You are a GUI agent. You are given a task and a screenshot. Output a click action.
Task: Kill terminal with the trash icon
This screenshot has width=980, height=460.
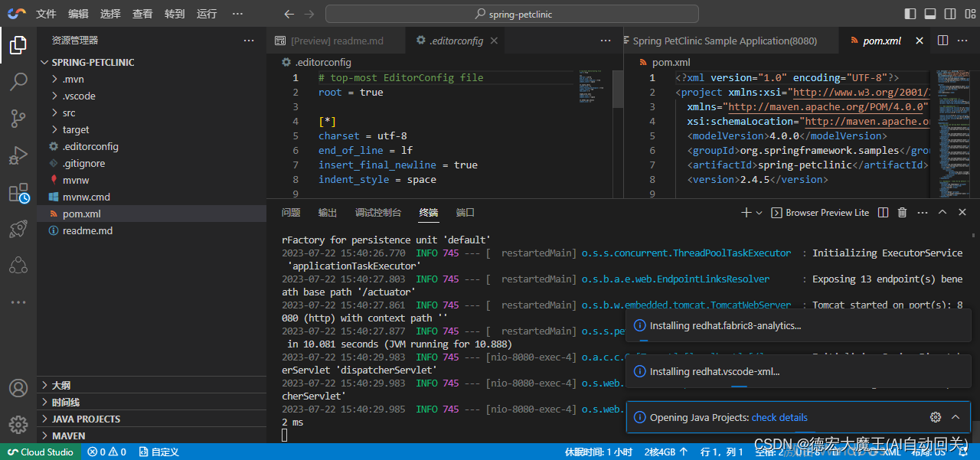point(903,212)
